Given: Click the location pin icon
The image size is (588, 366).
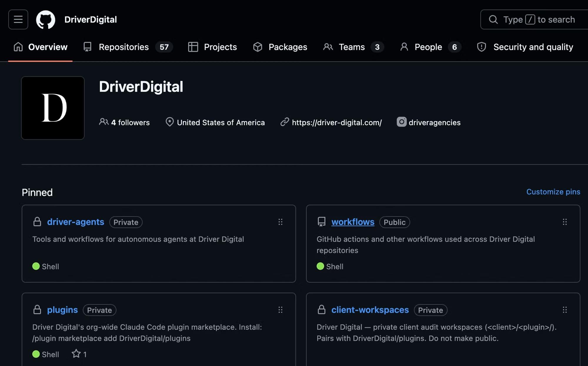Looking at the screenshot, I should [x=170, y=122].
